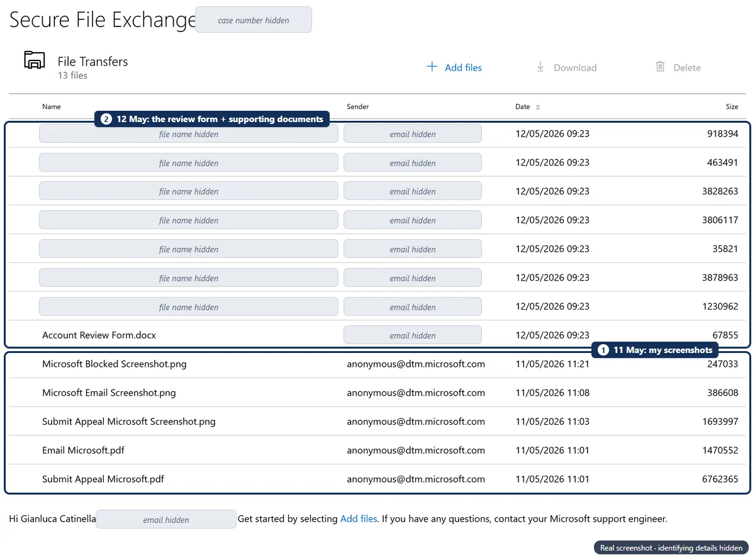The width and height of the screenshot is (755, 560).
Task: Select Submit Appeal Microsoft Screenshot.png
Action: pyautogui.click(x=129, y=422)
